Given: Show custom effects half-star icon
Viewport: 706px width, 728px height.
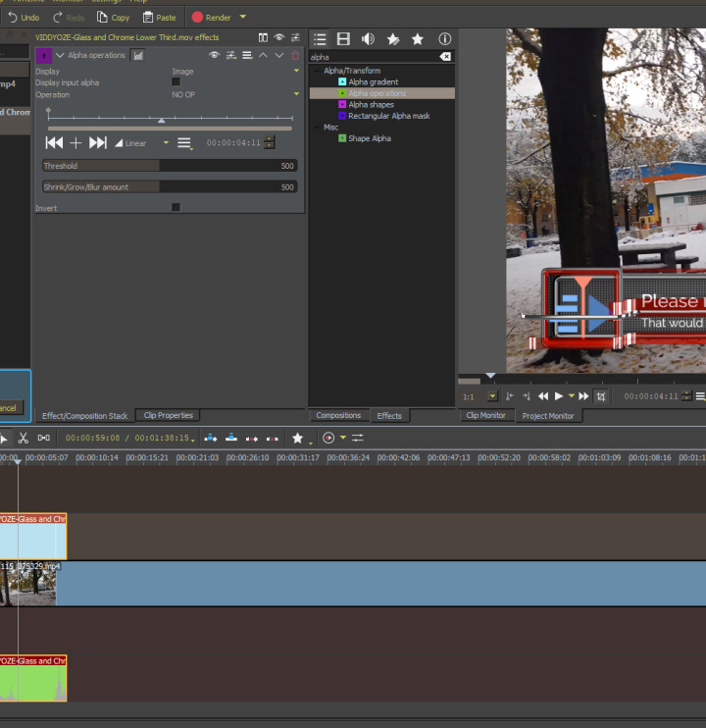Looking at the screenshot, I should (393, 39).
